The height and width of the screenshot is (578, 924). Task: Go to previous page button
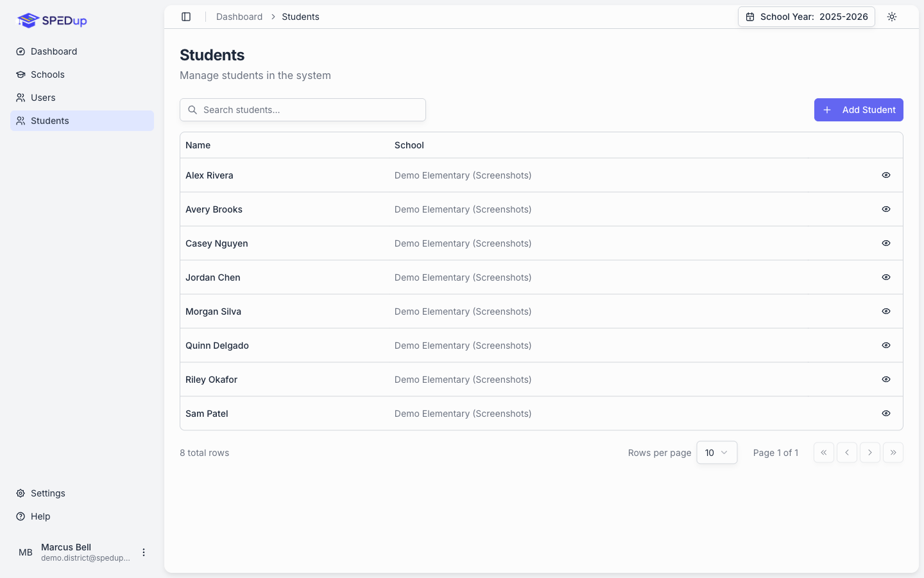coord(847,453)
